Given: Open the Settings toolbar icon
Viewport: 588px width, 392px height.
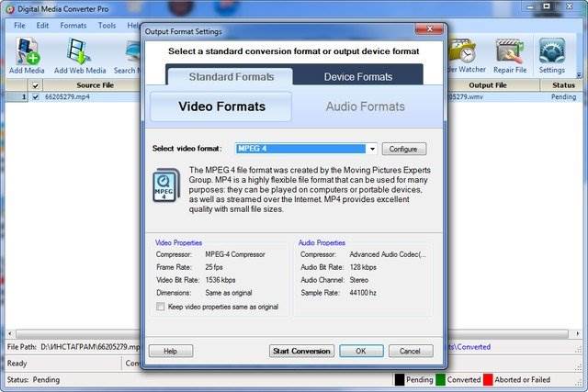Looking at the screenshot, I should (551, 55).
